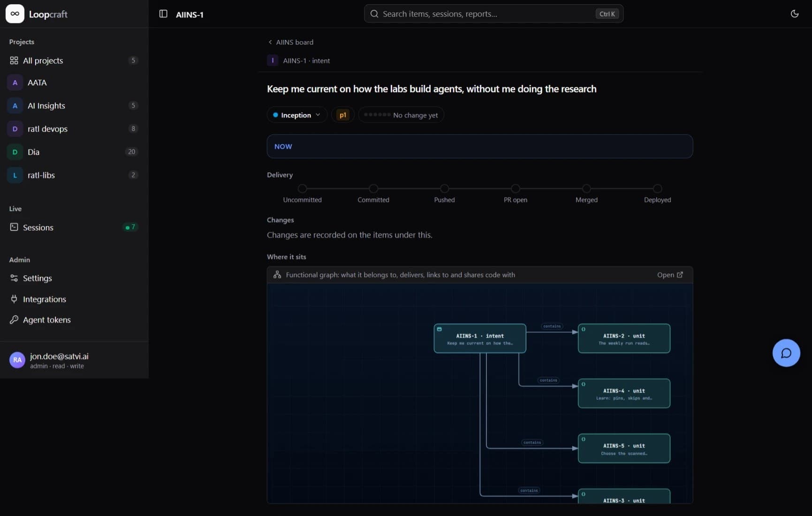Select the AIINS-3 unit graph node
This screenshot has height=516, width=812.
coord(624,496)
